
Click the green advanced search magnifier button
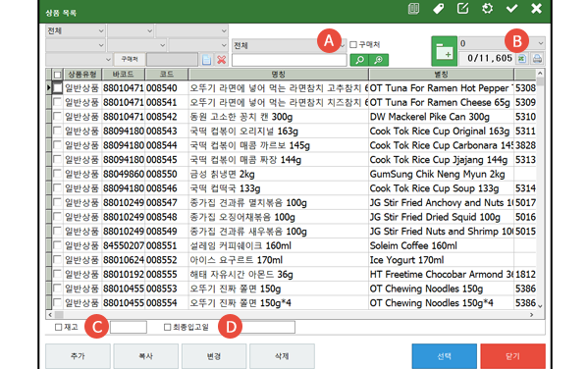[379, 60]
